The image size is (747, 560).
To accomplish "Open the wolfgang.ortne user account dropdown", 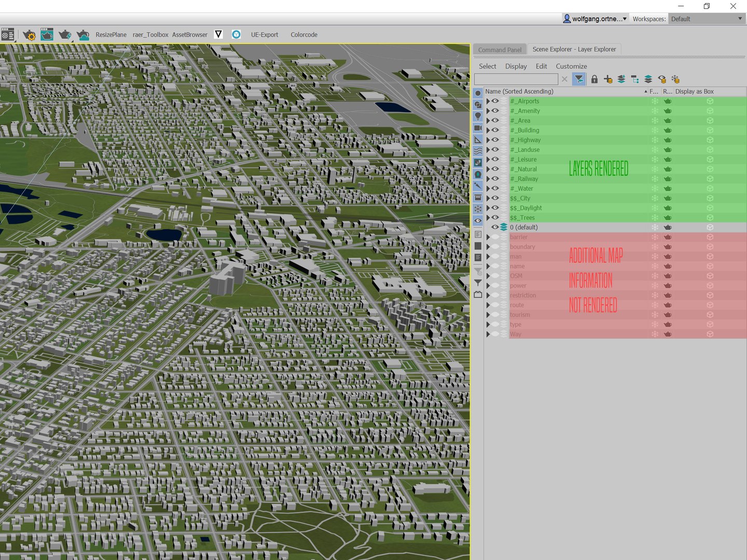I will [x=595, y=19].
